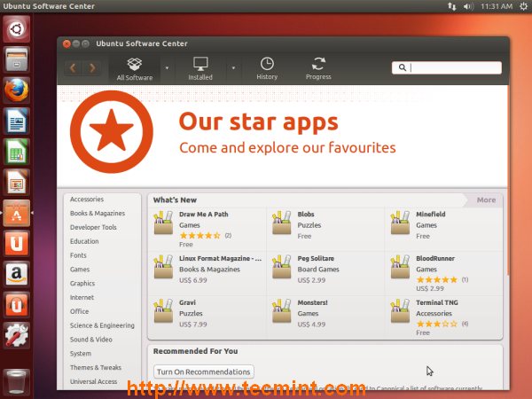Open the Science & Engineering category
The width and height of the screenshot is (532, 399).
click(x=102, y=325)
